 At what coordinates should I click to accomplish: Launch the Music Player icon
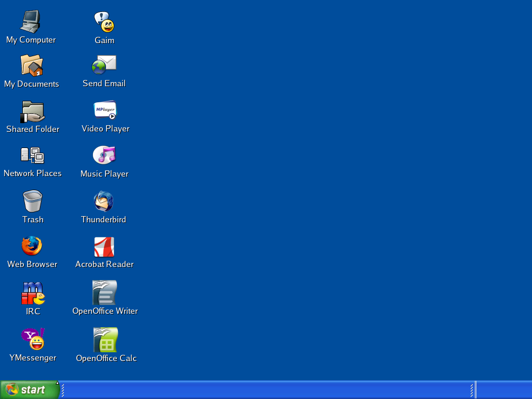pos(104,155)
